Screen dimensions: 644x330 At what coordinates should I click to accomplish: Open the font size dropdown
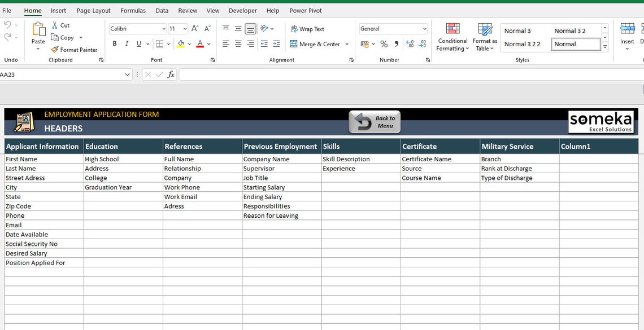click(x=185, y=28)
